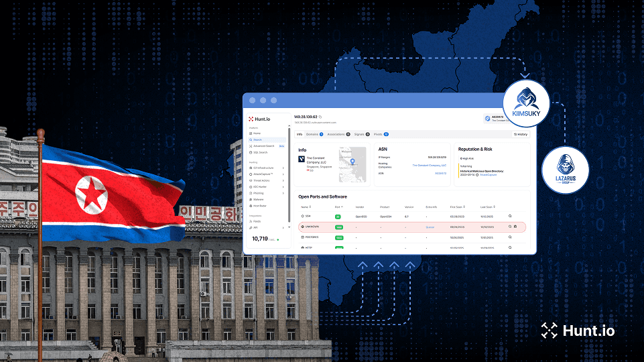This screenshot has width=644, height=362.
Task: Click the large Hunt.io logo bottom right
Action: point(578,330)
